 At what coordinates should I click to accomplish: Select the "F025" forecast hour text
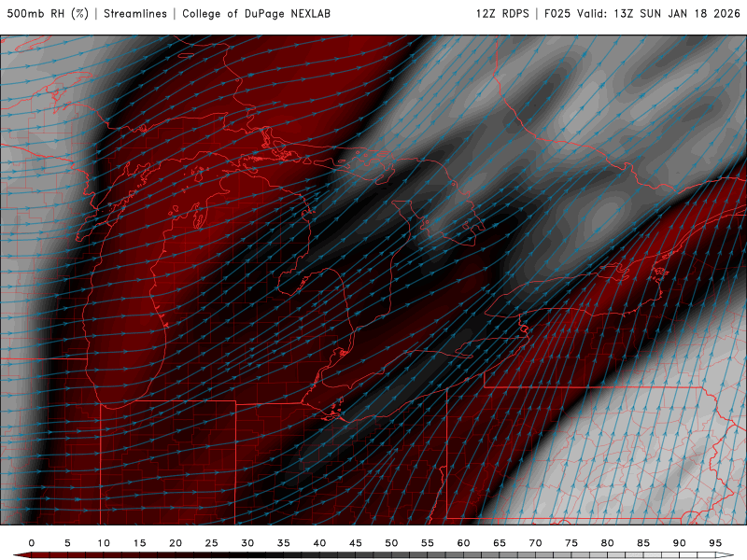(x=557, y=14)
